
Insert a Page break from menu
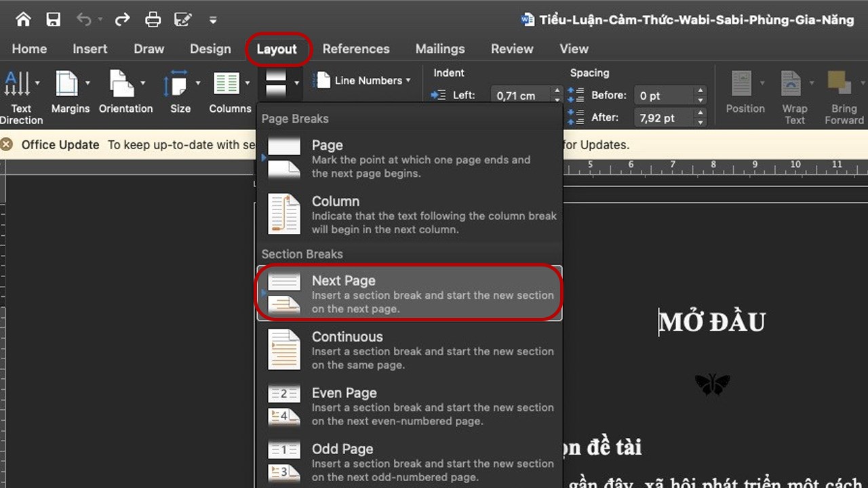click(x=410, y=159)
